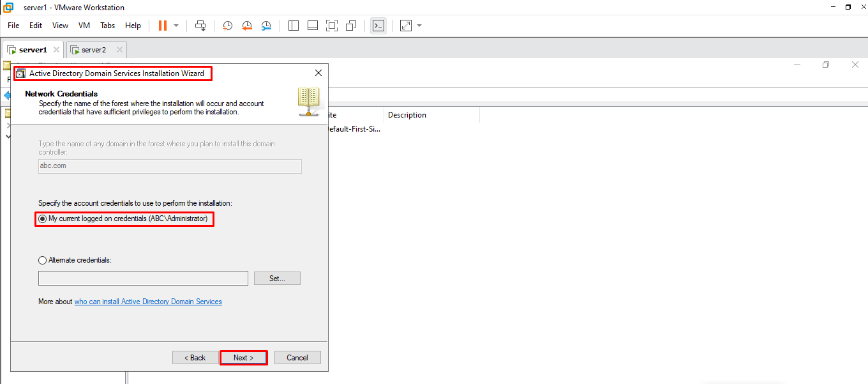
Task: Close the server1 tab
Action: (56, 49)
